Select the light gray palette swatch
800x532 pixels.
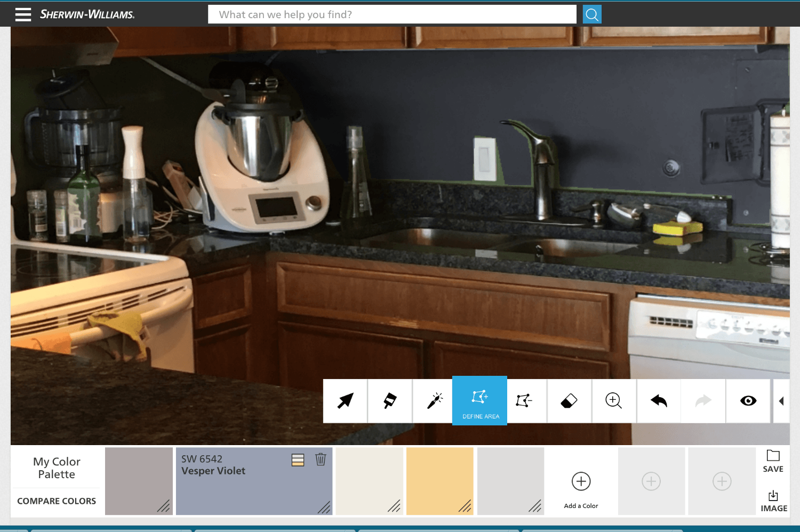point(511,481)
